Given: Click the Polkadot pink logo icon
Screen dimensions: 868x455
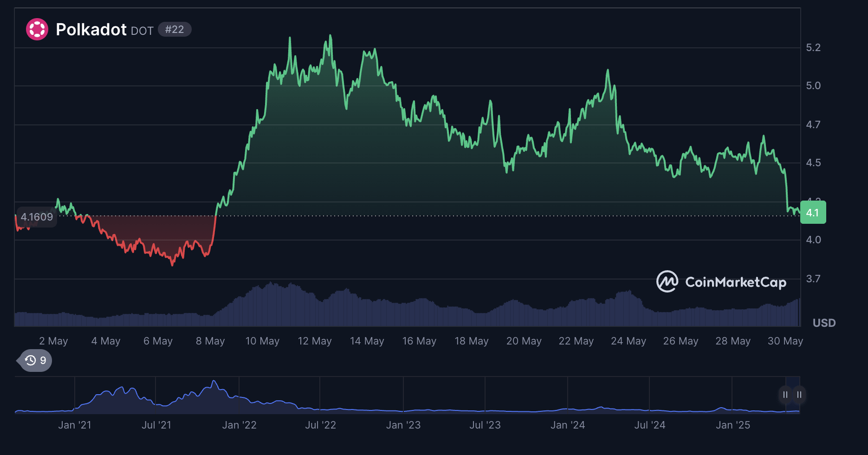Looking at the screenshot, I should pyautogui.click(x=37, y=29).
